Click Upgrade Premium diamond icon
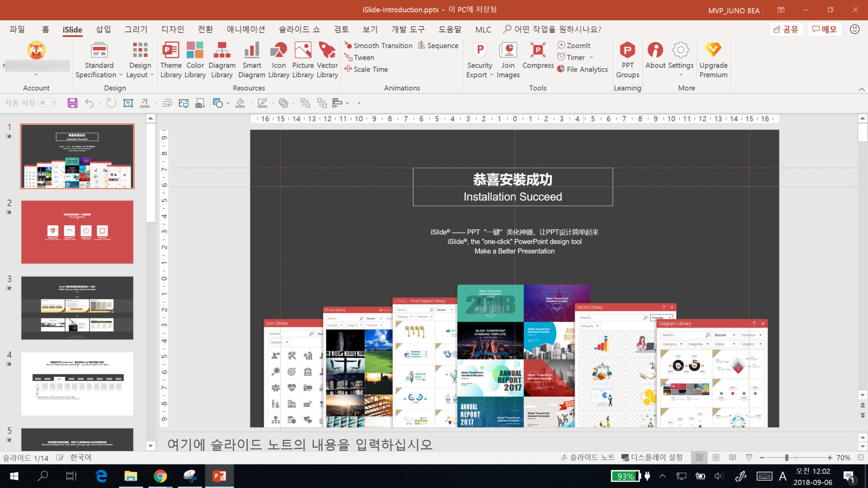Viewport: 868px width, 488px height. [x=713, y=49]
